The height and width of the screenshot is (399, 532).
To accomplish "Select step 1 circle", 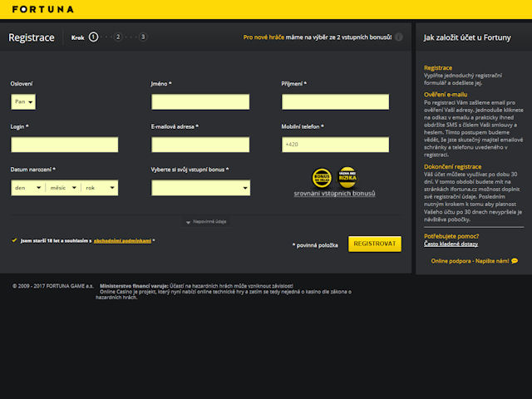I will 93,37.
